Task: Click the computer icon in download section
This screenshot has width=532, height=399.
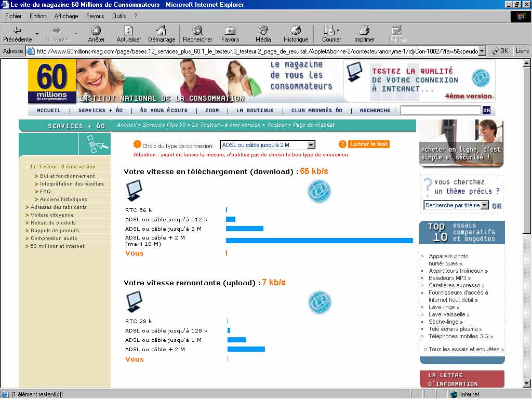Action: pos(135,190)
